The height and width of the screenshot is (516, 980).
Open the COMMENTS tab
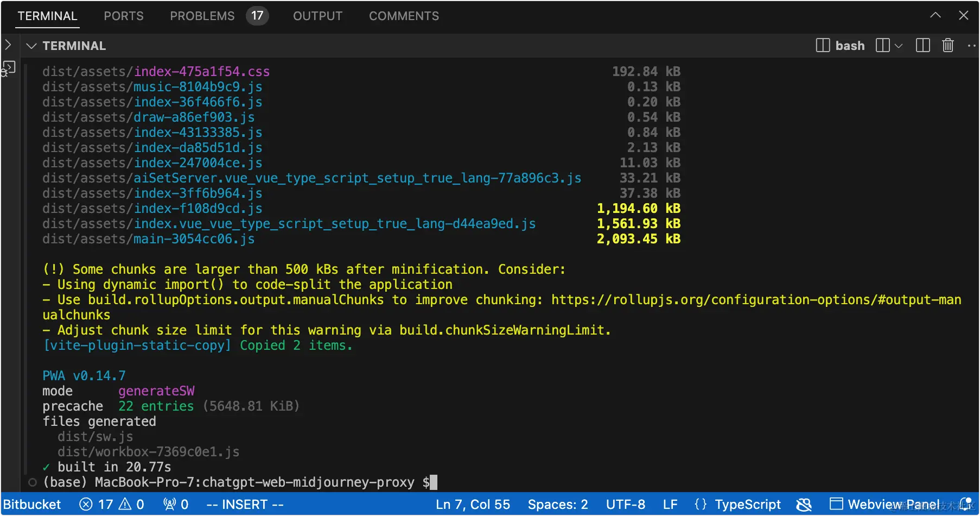click(x=404, y=16)
